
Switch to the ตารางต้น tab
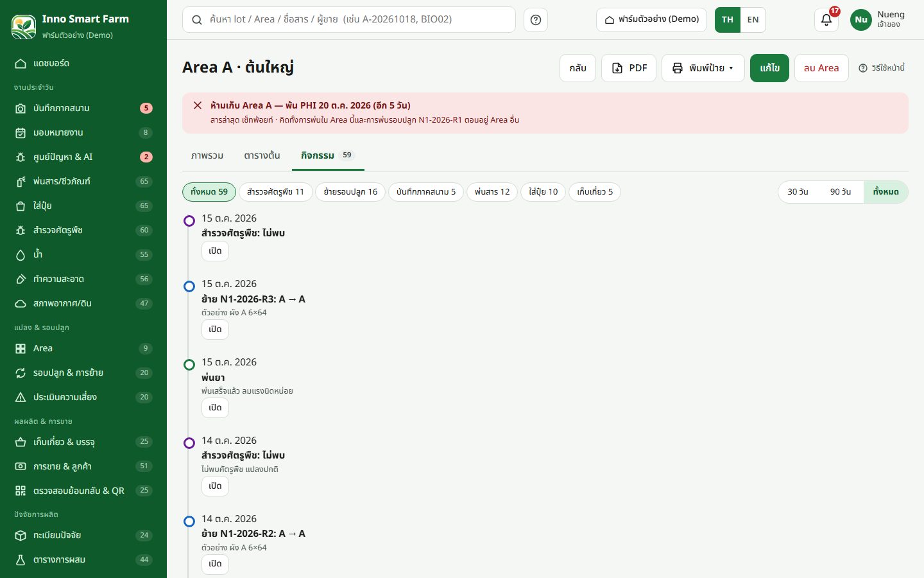tap(262, 155)
